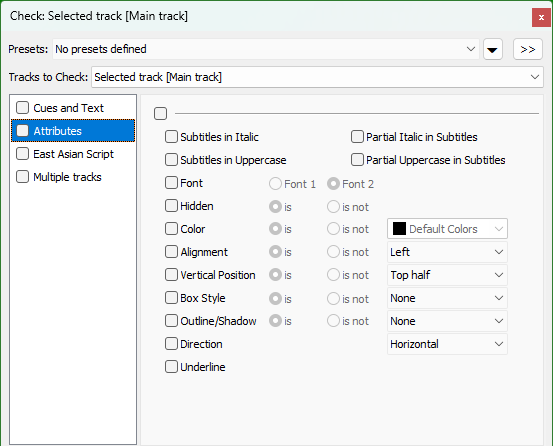The height and width of the screenshot is (446, 553).
Task: Select the Multiple tracks category
Action: (x=67, y=177)
